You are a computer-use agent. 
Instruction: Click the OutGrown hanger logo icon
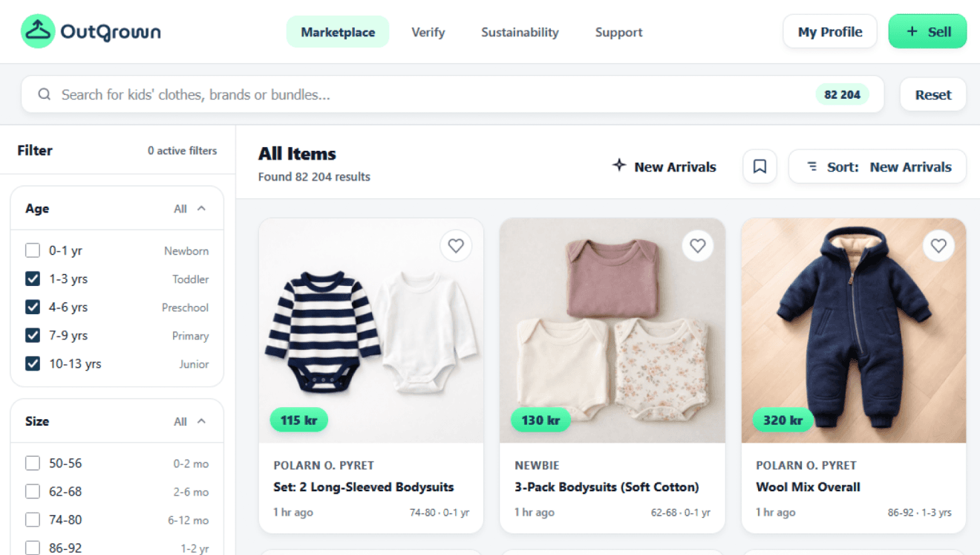[38, 32]
